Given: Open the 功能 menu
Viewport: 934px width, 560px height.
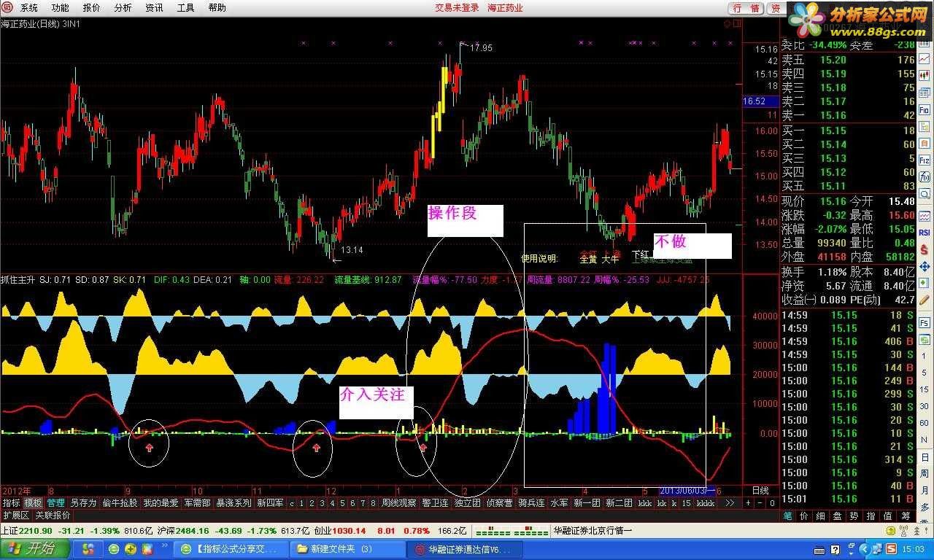Looking at the screenshot, I should pyautogui.click(x=60, y=8).
